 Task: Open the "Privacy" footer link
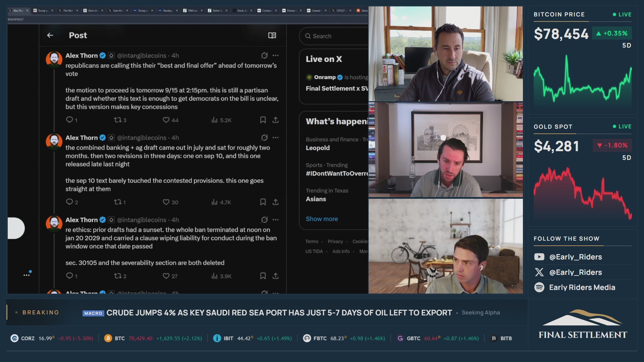(335, 241)
